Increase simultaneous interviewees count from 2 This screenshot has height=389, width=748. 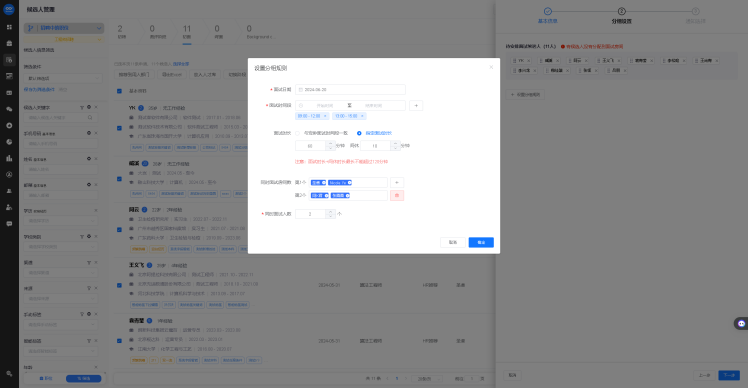[330, 211]
